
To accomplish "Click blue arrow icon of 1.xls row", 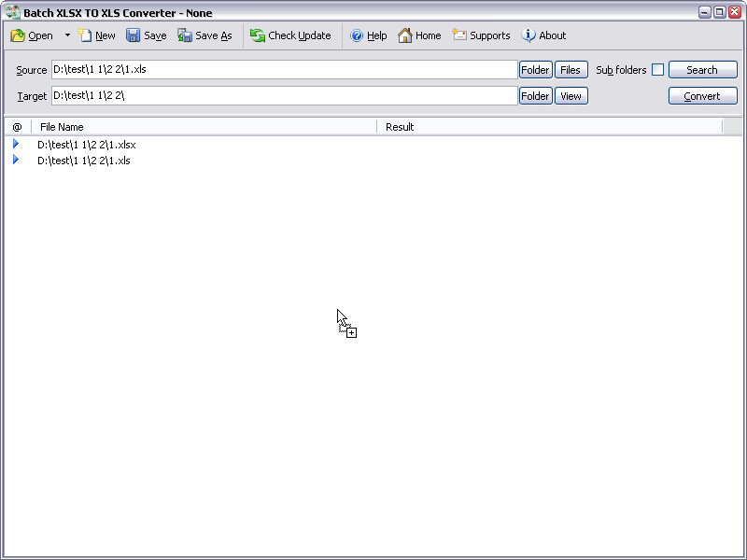I will coord(16,159).
